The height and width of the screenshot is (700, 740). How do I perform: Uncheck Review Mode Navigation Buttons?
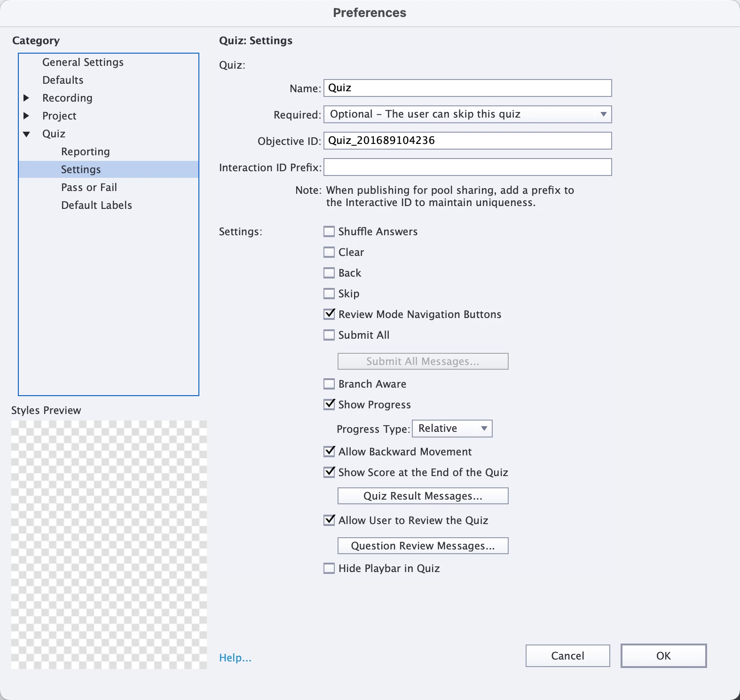click(x=329, y=314)
